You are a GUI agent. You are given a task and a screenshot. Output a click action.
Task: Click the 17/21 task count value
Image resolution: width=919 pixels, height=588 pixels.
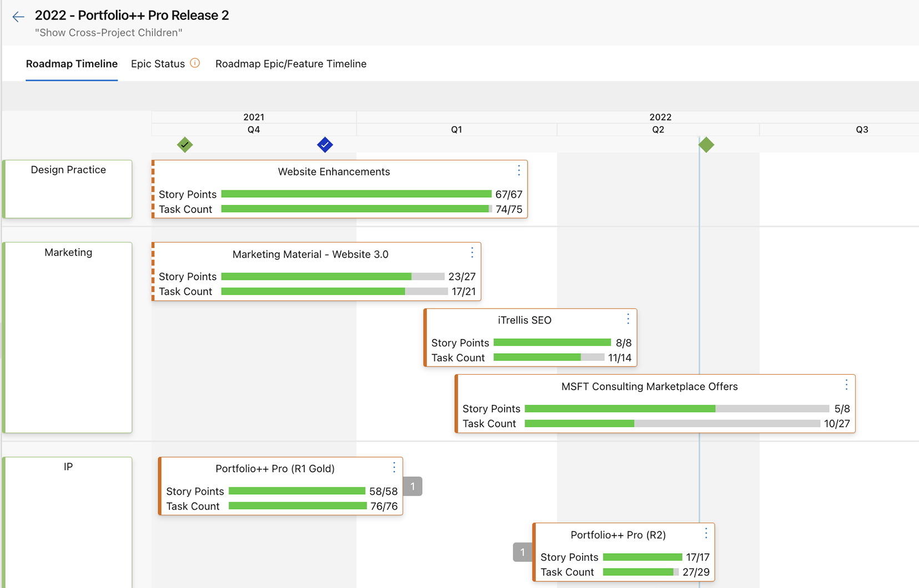click(464, 292)
